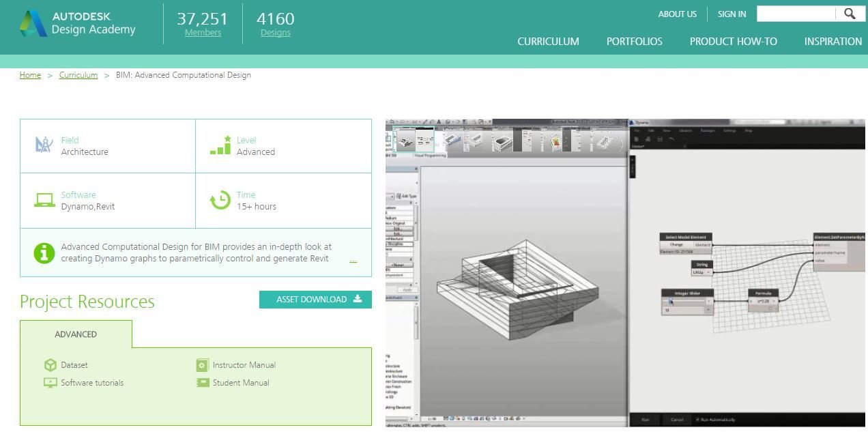Screen dimensions: 868x432
Task: Click the Level bar chart icon
Action: pos(220,145)
